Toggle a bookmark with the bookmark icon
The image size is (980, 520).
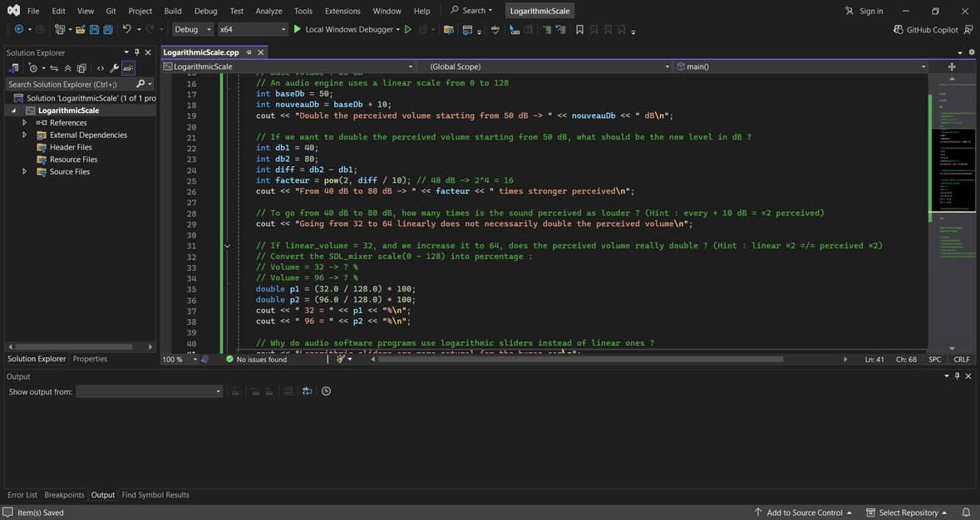(x=579, y=29)
